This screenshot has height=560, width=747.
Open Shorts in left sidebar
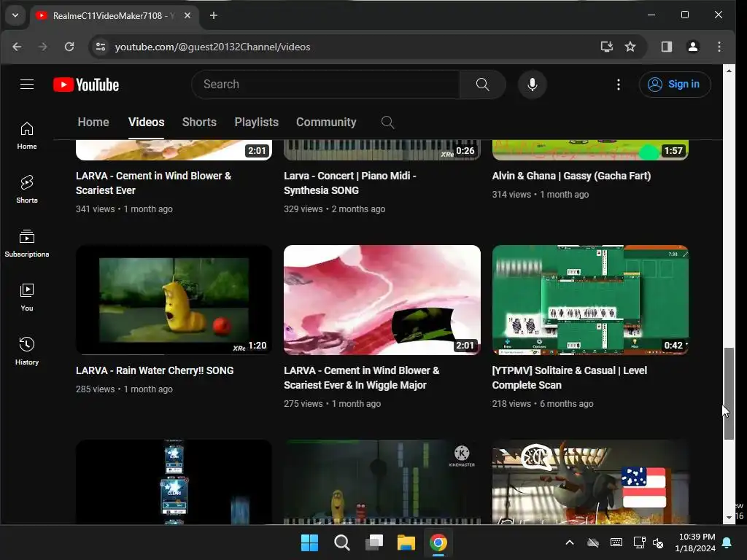27,190
